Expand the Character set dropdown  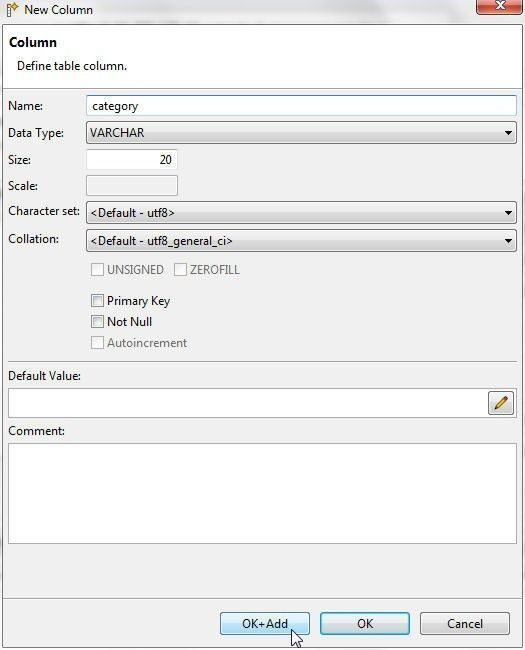coord(301,213)
